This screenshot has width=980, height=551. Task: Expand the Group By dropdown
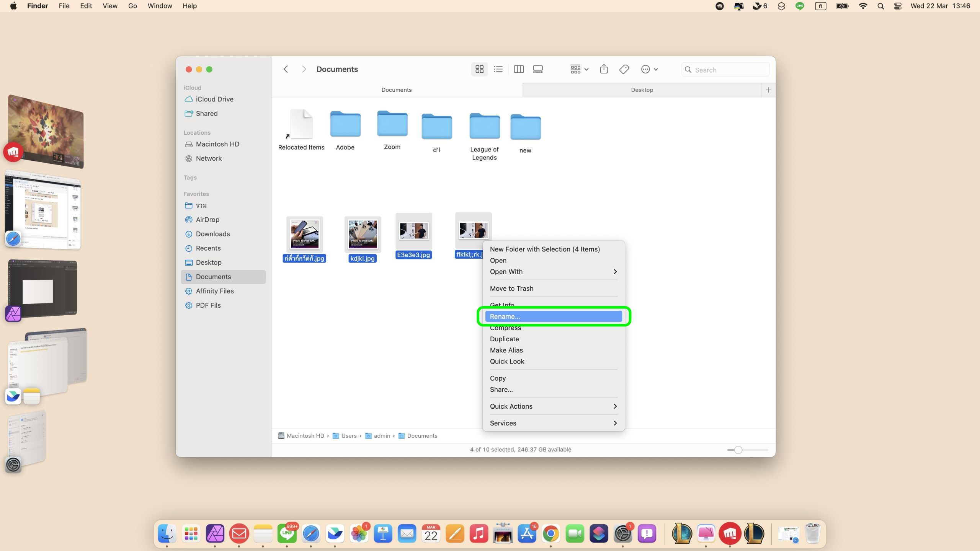(x=579, y=69)
